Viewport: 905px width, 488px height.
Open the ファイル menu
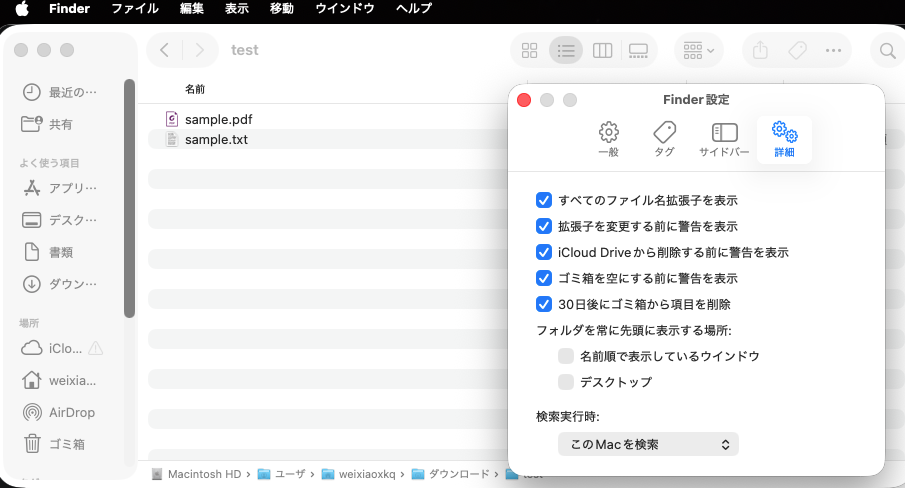click(x=135, y=9)
